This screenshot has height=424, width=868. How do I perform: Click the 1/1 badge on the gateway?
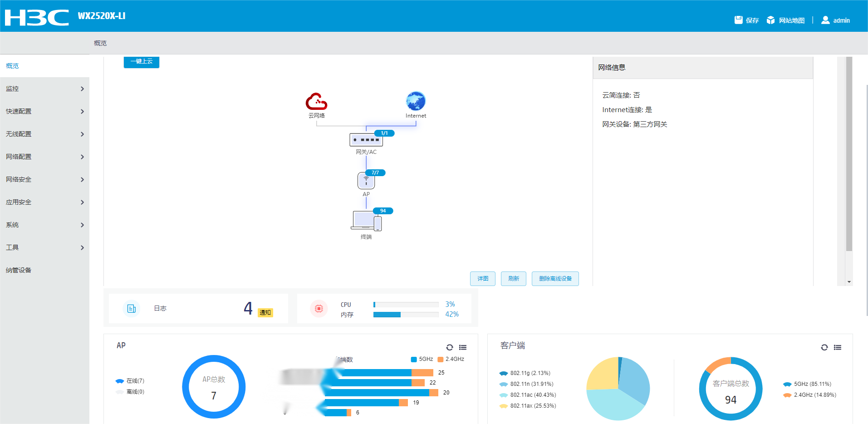[384, 133]
